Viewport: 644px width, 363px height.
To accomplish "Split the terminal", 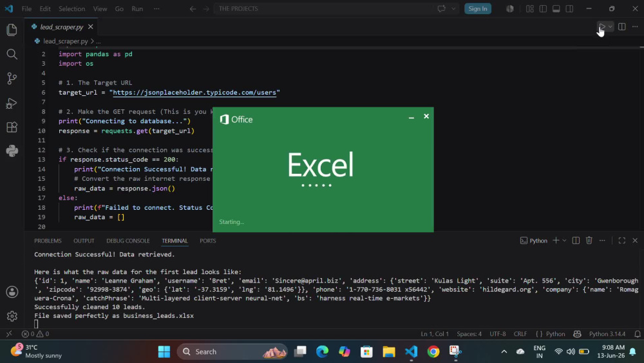I will [x=576, y=240].
